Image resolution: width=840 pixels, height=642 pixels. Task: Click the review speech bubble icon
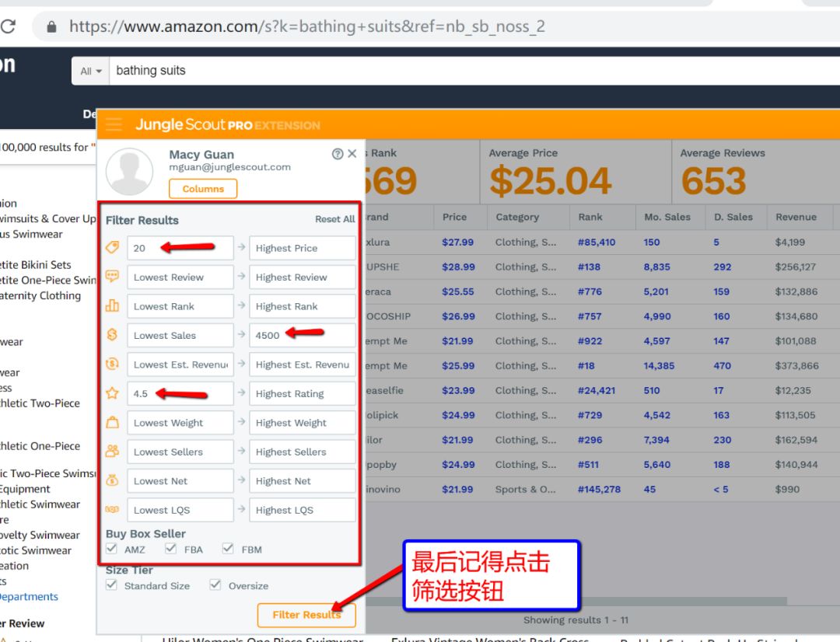(112, 276)
